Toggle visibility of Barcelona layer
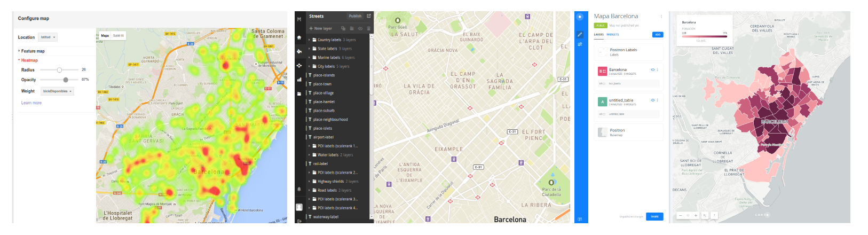 pyautogui.click(x=652, y=70)
